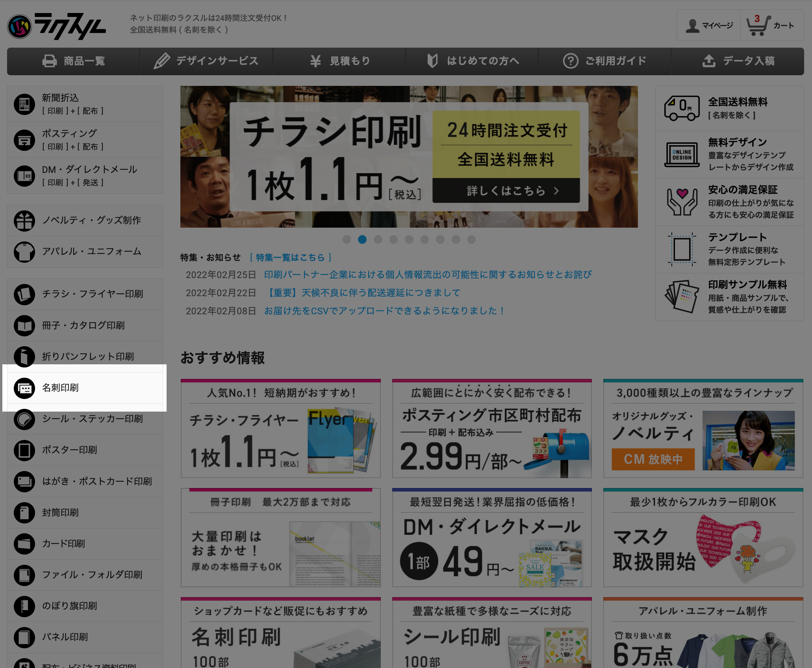
Task: Click the business card printing icon
Action: (24, 388)
